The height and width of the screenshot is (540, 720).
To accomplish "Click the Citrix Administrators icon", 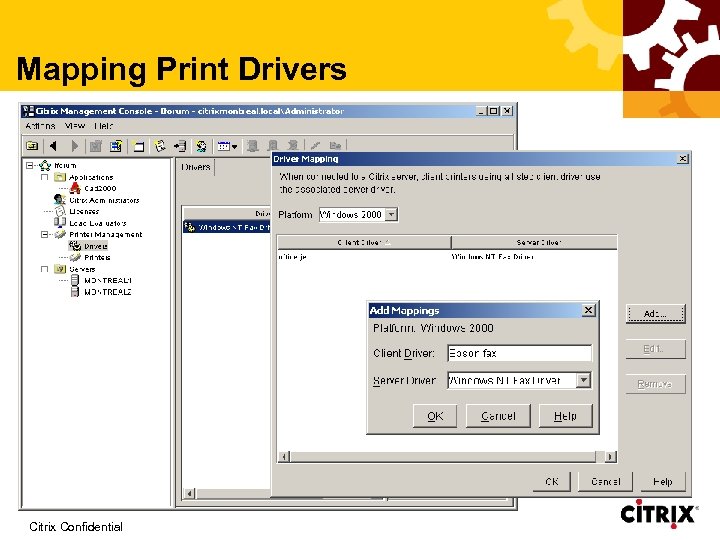I will (60, 200).
